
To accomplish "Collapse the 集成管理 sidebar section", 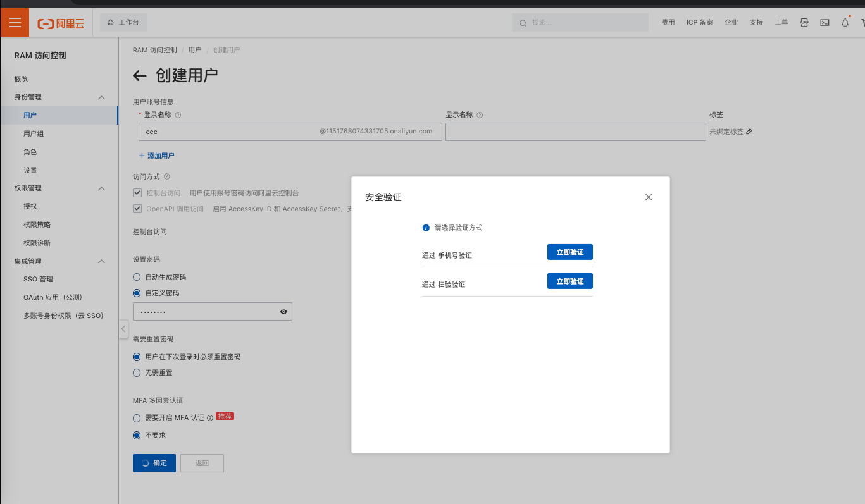I will 101,261.
